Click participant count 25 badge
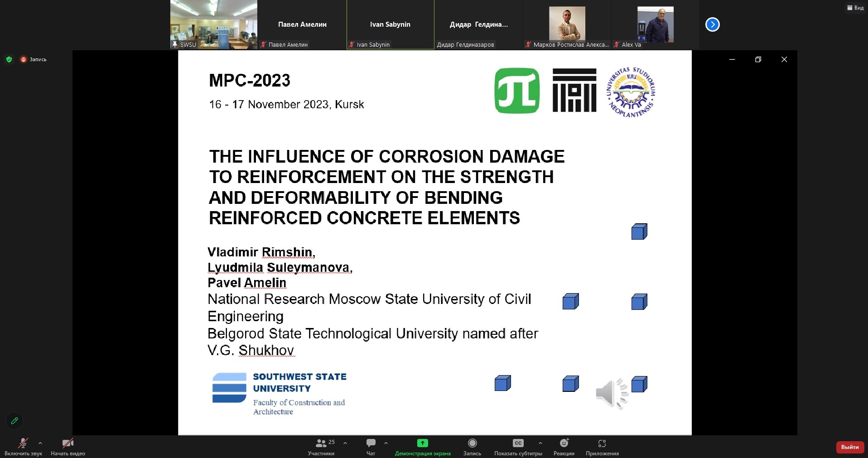 (332, 442)
